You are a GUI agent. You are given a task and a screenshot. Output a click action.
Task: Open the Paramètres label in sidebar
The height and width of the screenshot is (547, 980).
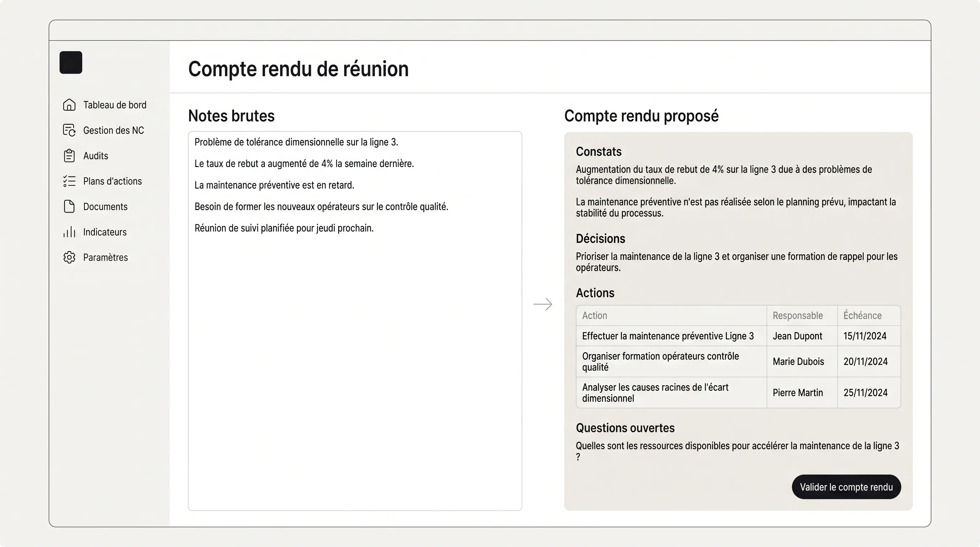[105, 257]
